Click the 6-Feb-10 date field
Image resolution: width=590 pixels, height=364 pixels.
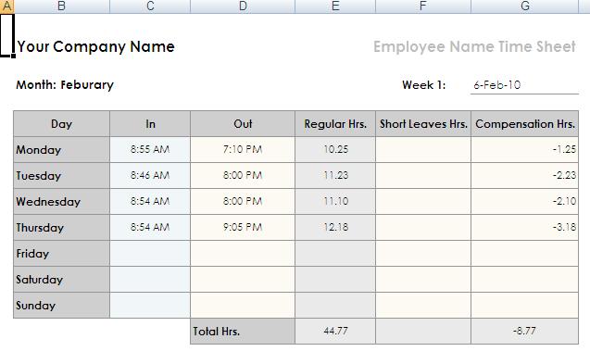point(524,85)
